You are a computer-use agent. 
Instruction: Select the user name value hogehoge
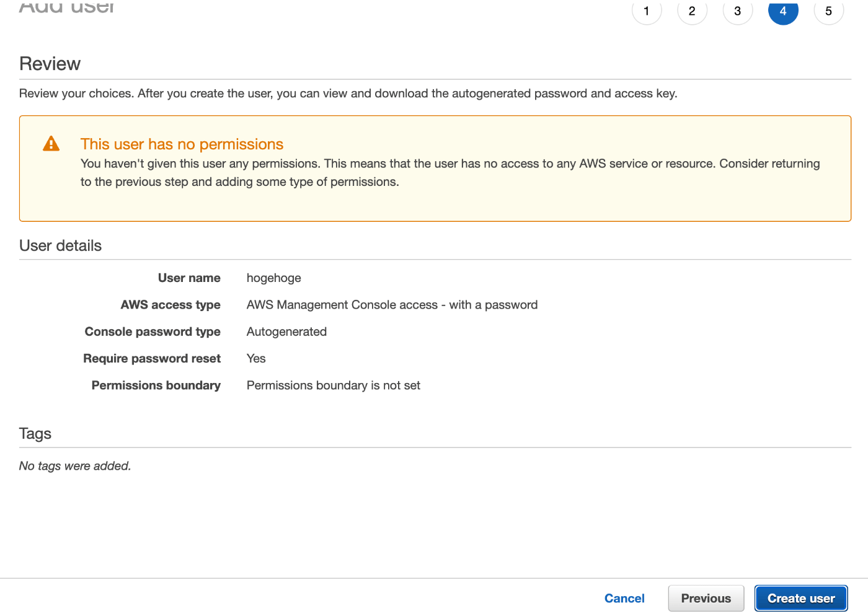(273, 278)
